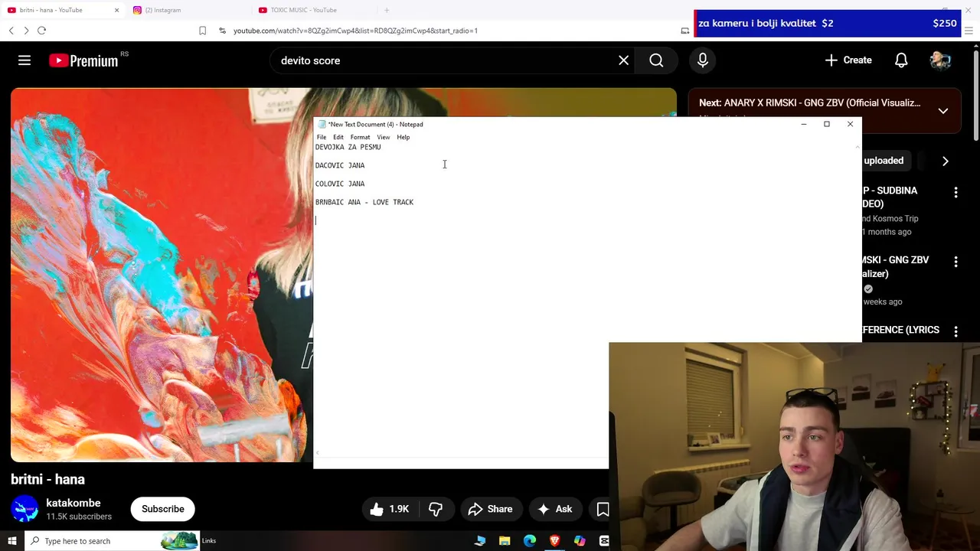This screenshot has height=551, width=980.
Task: Reload the current browser page
Action: point(41,31)
